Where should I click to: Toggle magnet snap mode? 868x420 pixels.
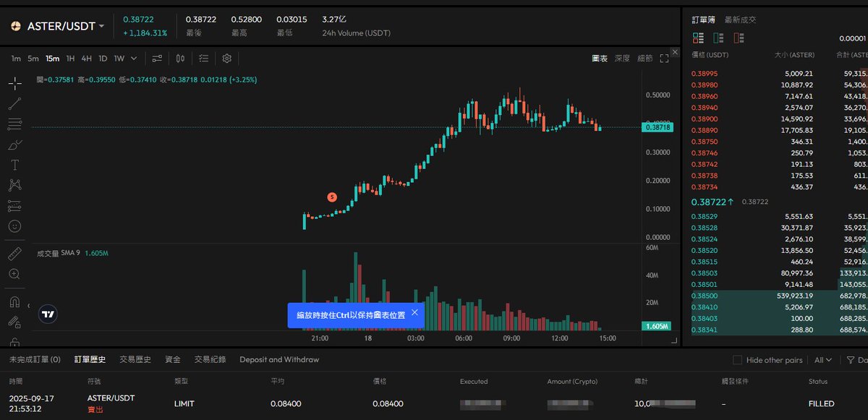click(14, 301)
